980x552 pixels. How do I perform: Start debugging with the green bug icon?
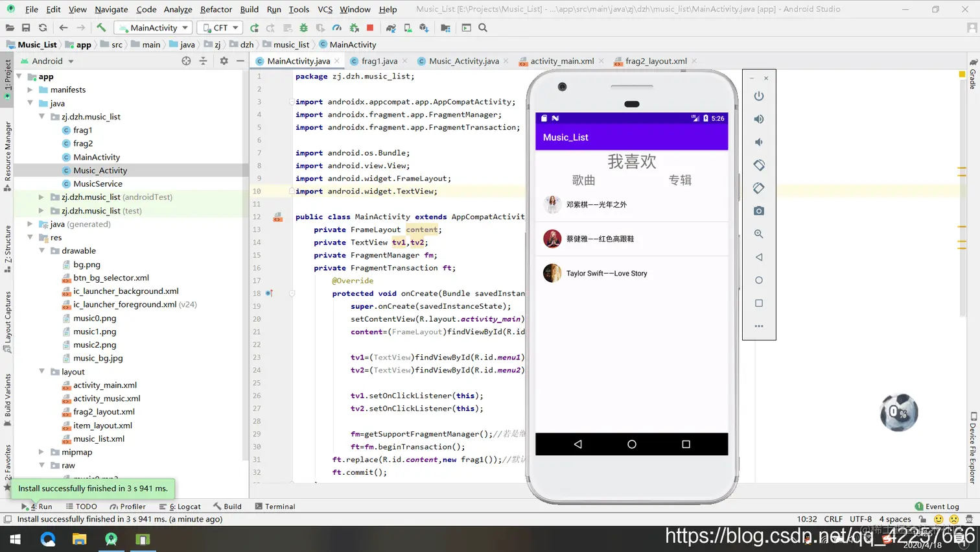[304, 28]
